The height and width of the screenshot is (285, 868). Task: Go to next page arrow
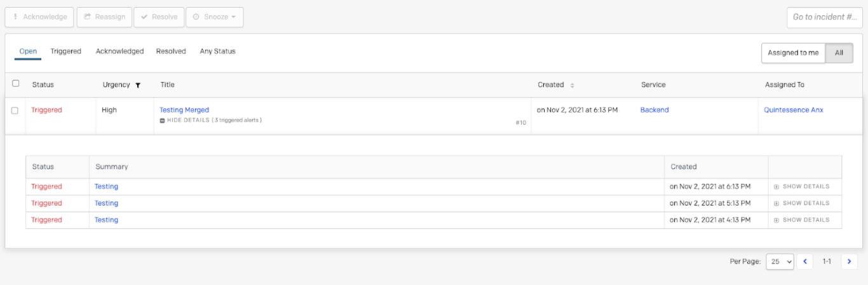pyautogui.click(x=849, y=261)
